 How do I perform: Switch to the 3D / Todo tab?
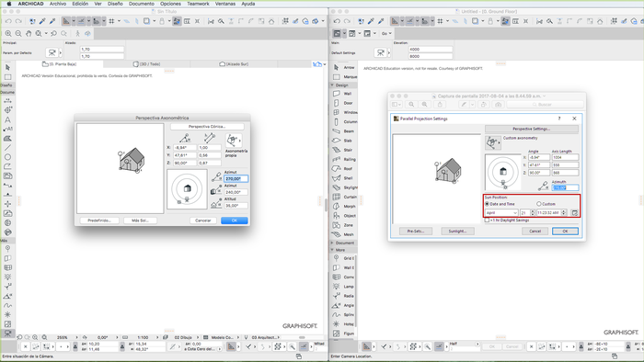pyautogui.click(x=146, y=64)
